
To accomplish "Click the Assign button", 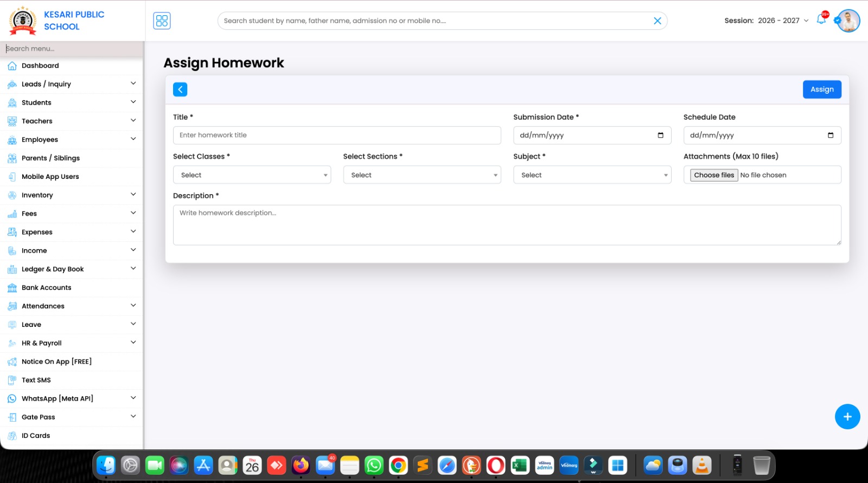I will click(822, 89).
